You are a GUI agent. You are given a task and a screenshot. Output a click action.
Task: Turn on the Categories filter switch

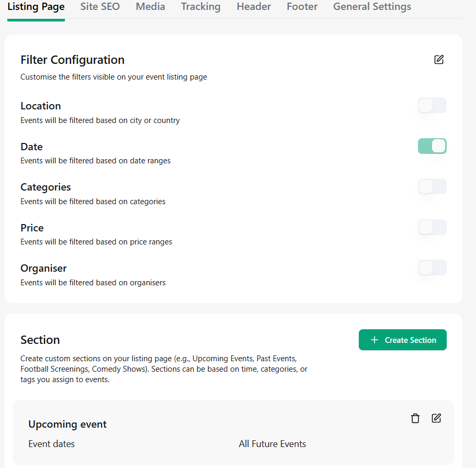pyautogui.click(x=432, y=186)
